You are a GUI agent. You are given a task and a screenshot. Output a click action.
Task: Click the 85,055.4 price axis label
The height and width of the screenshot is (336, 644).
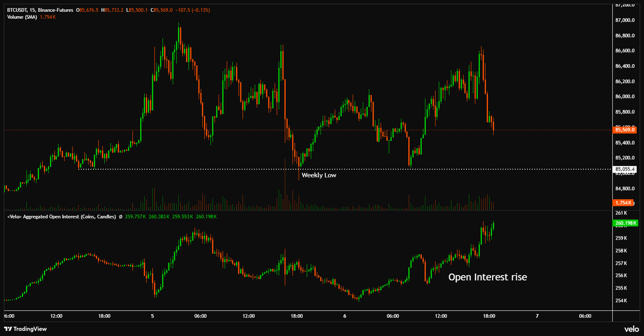625,169
